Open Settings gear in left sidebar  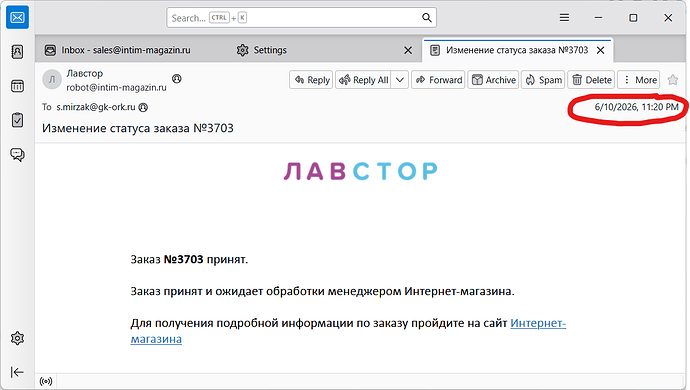coord(17,338)
